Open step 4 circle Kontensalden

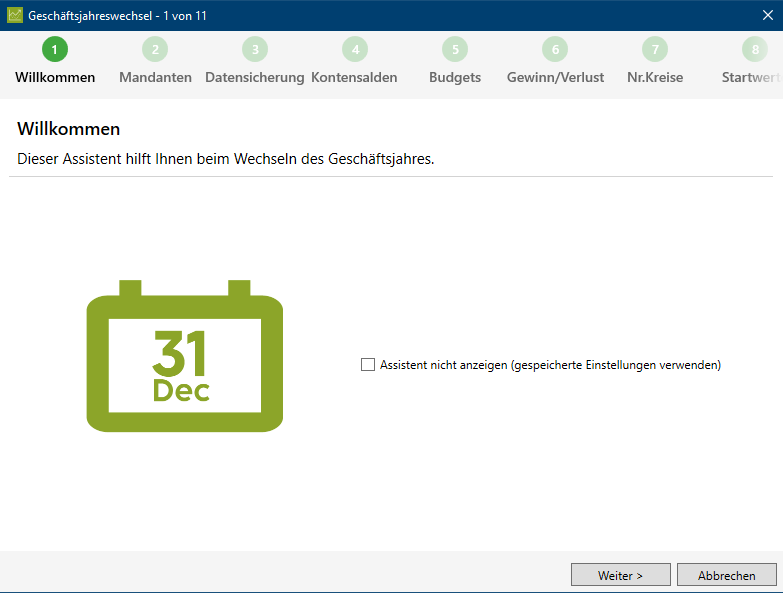355,49
